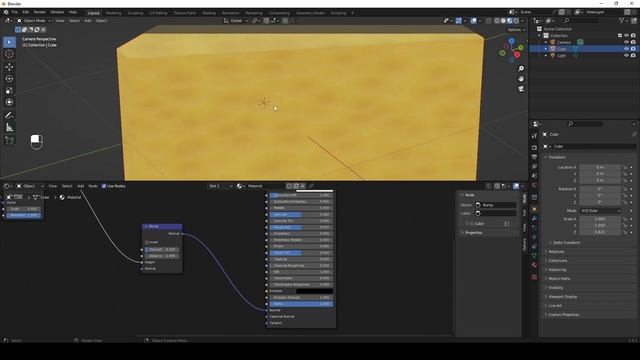This screenshot has width=640, height=360.
Task: Click the Scale Z value field 0.621
Action: (600, 232)
